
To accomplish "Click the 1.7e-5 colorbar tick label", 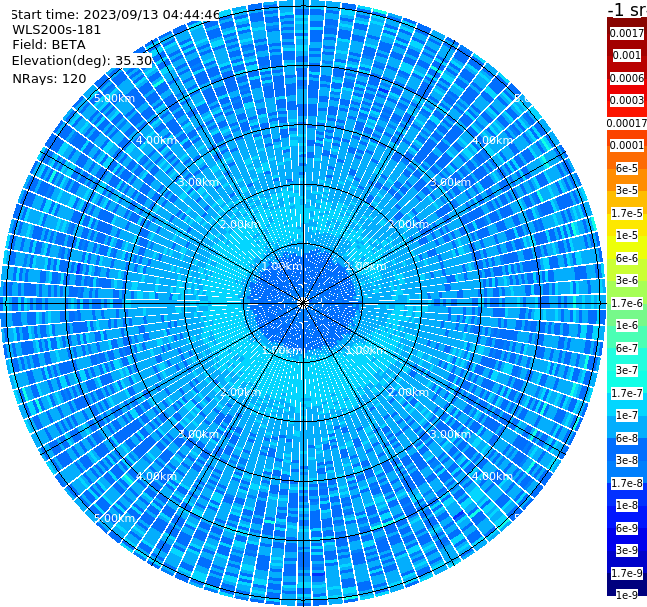I will [x=627, y=213].
